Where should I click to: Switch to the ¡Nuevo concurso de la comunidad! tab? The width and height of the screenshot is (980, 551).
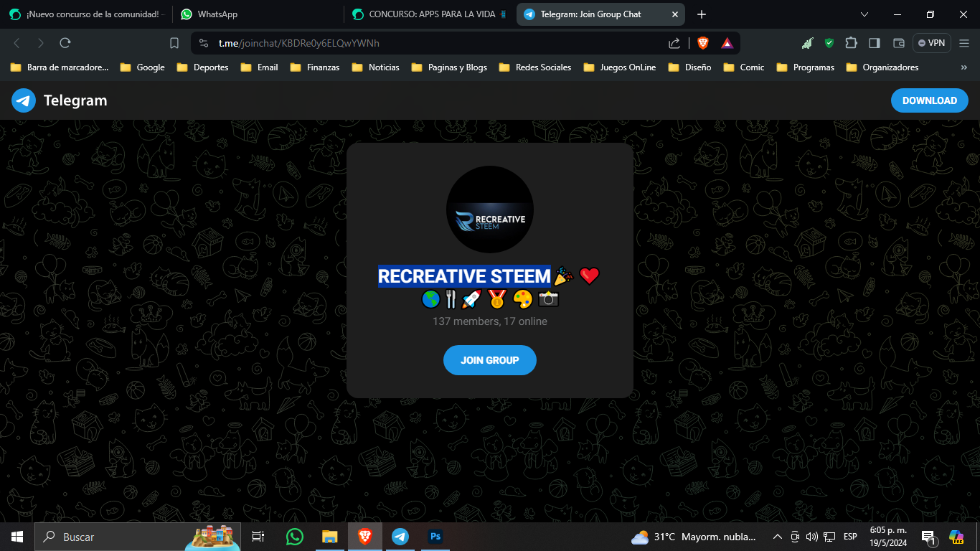click(x=86, y=14)
